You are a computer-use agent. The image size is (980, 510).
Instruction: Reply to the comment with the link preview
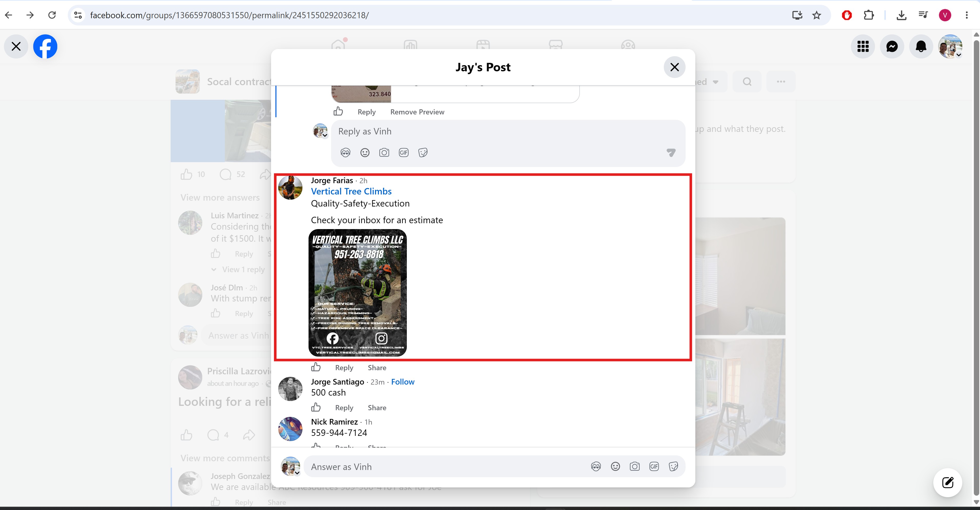click(x=366, y=112)
